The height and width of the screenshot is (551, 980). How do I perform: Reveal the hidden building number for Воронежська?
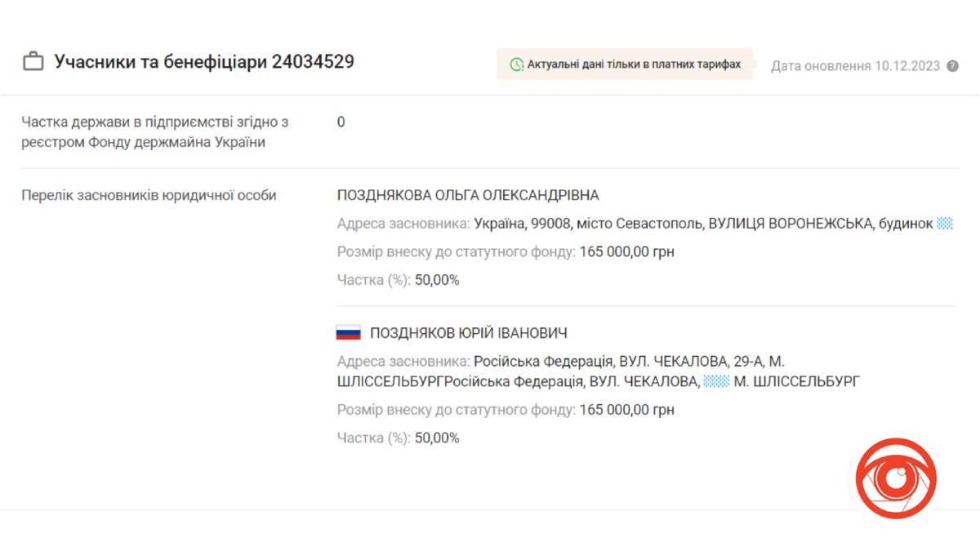coord(944,224)
